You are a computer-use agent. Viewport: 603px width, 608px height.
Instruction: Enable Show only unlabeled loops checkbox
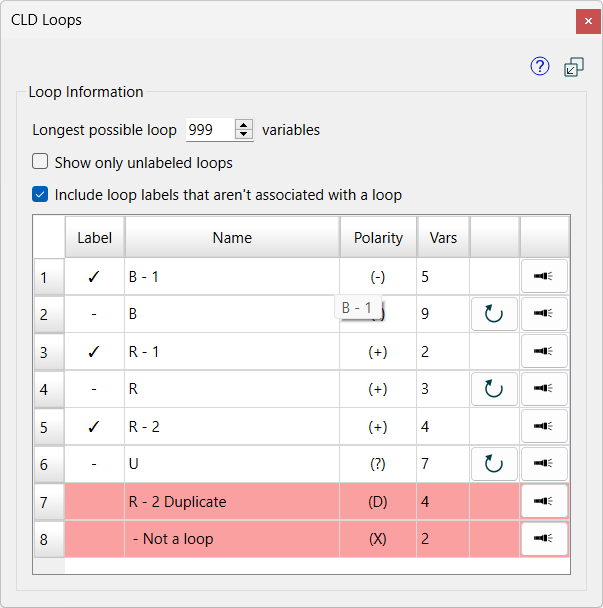[x=41, y=162]
